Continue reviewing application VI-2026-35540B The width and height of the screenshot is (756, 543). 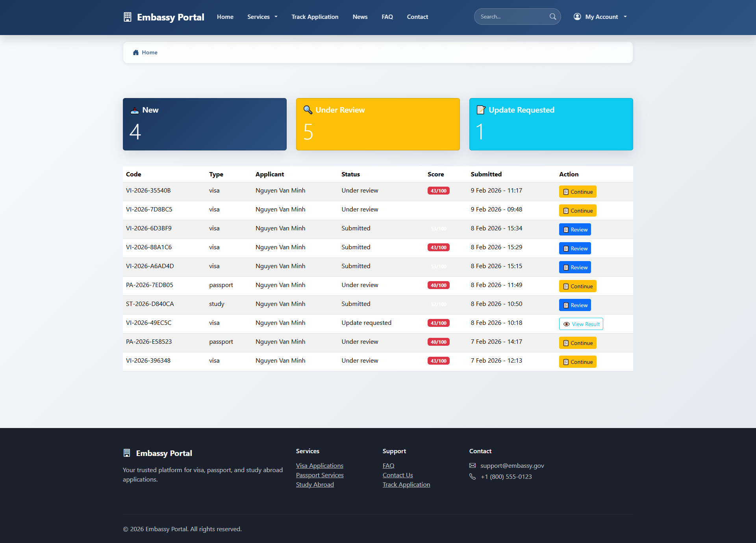click(578, 192)
